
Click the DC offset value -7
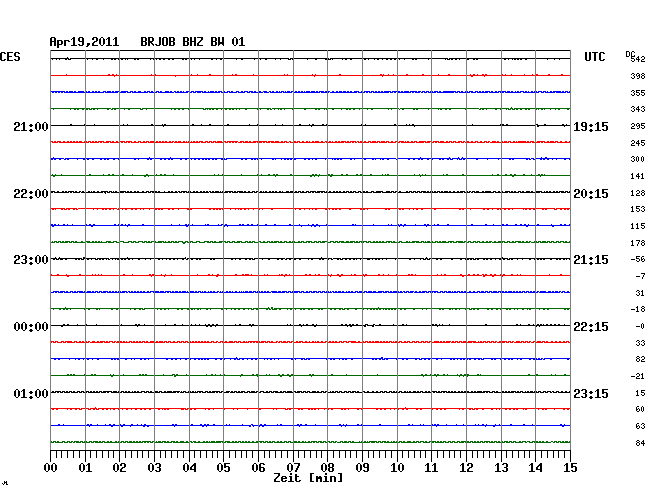pos(640,276)
